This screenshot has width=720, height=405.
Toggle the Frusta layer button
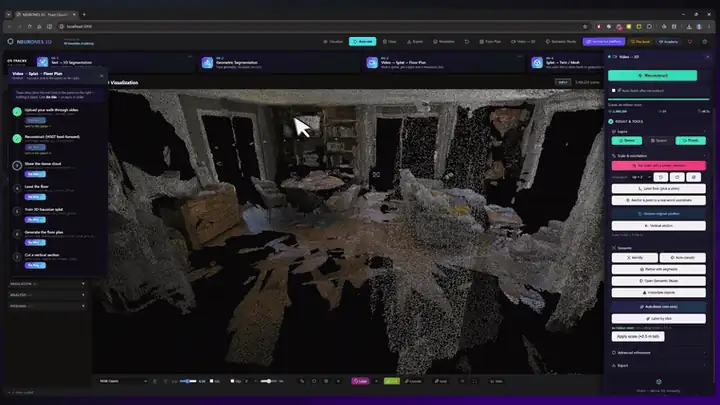point(690,141)
